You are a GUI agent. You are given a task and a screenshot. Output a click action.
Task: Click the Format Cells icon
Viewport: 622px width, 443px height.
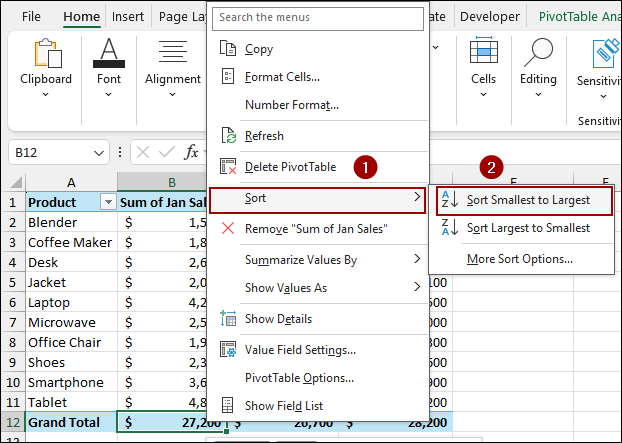pyautogui.click(x=227, y=77)
